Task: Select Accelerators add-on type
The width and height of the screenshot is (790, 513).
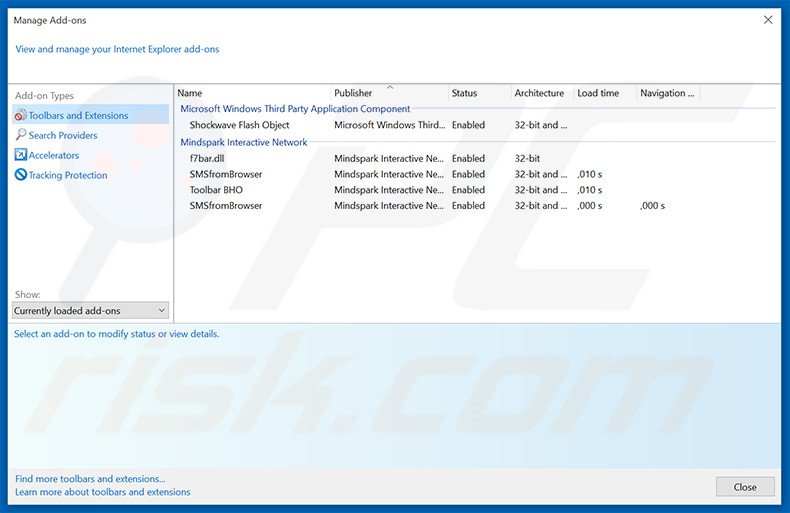Action: 54,155
